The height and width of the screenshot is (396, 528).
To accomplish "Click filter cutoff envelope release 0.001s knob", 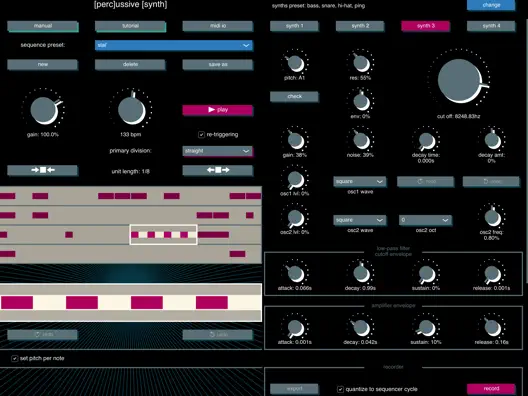I will click(492, 273).
